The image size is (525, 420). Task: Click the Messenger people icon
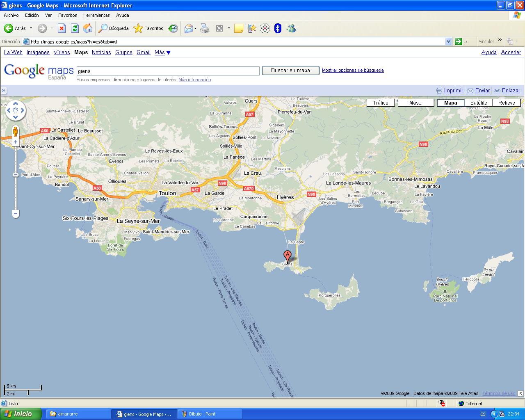(x=291, y=28)
